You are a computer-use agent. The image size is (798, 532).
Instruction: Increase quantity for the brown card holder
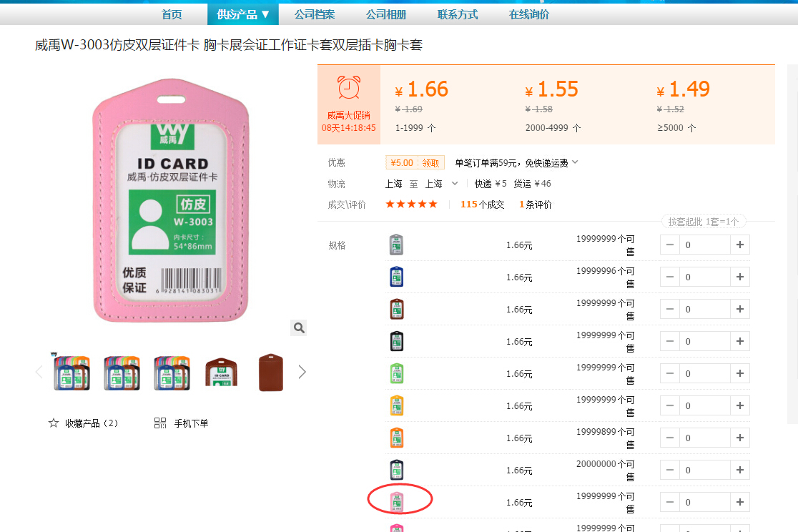pos(740,309)
